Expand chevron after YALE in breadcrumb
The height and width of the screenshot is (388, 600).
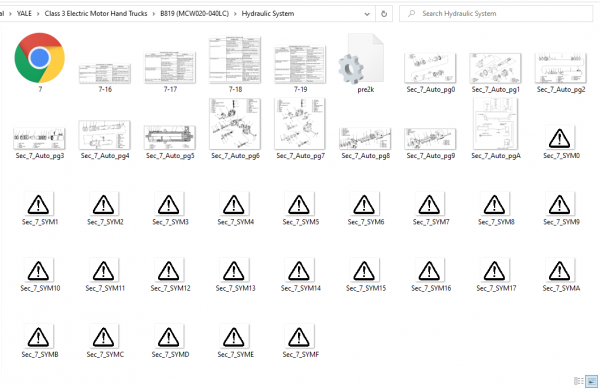pyautogui.click(x=38, y=14)
